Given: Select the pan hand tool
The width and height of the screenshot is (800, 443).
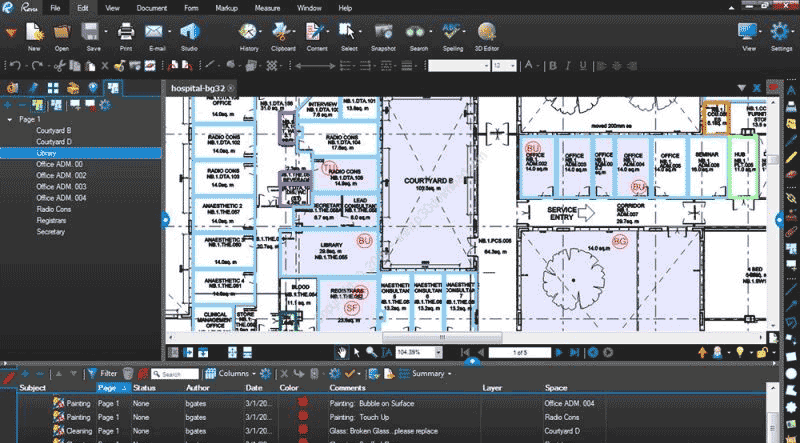Looking at the screenshot, I should coord(341,352).
